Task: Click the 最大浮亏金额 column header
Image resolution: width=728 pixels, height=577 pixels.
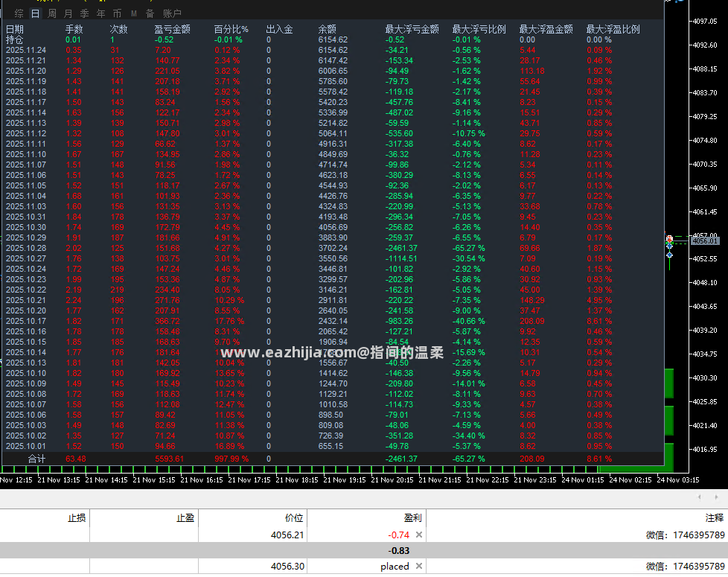Action: [412, 29]
